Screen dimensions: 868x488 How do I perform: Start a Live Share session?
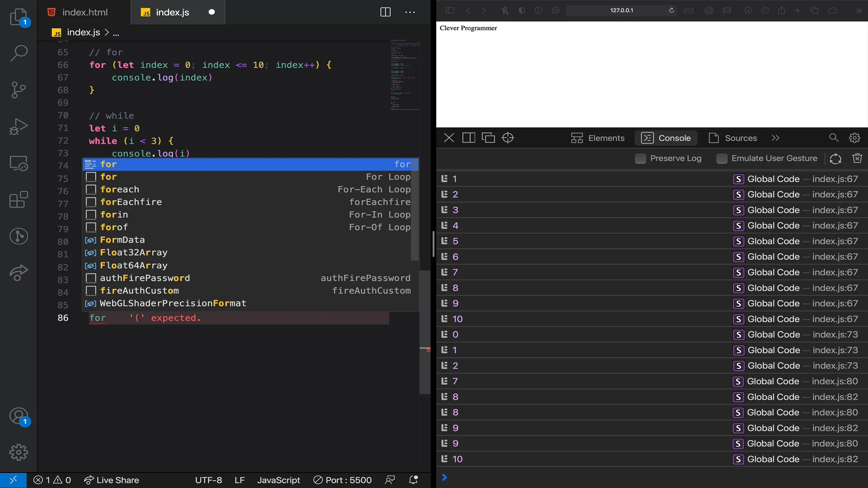point(112,480)
